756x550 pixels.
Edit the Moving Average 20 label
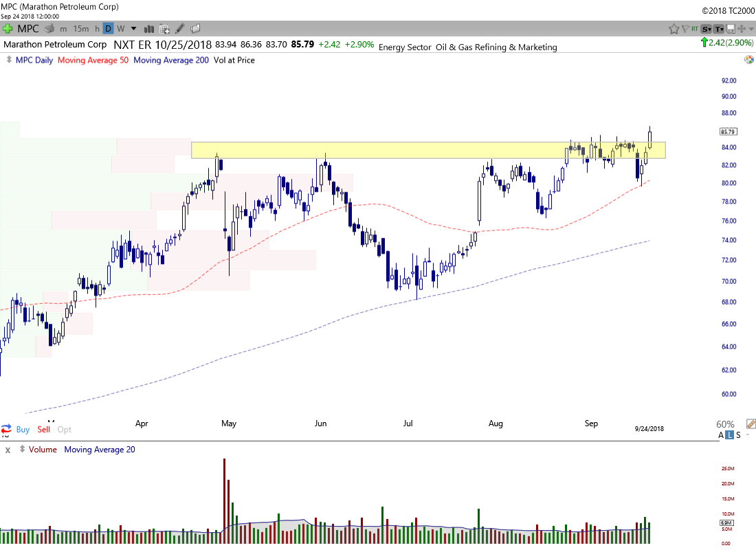[x=100, y=450]
